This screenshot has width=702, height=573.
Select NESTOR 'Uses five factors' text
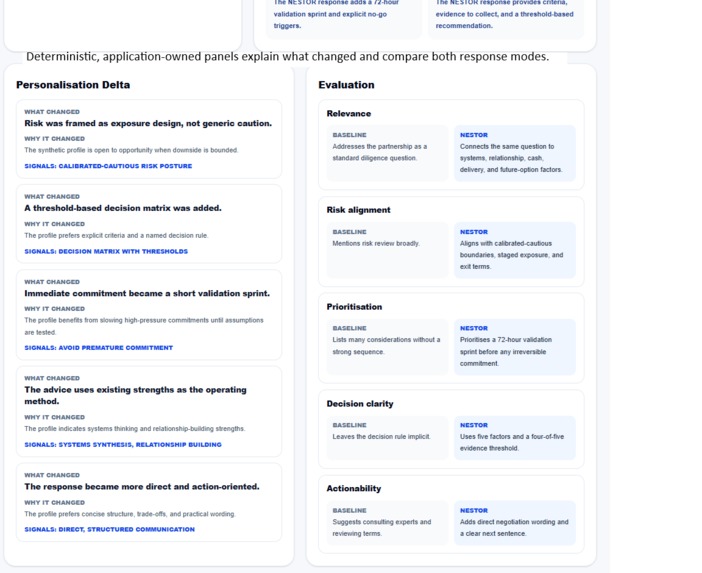point(512,443)
